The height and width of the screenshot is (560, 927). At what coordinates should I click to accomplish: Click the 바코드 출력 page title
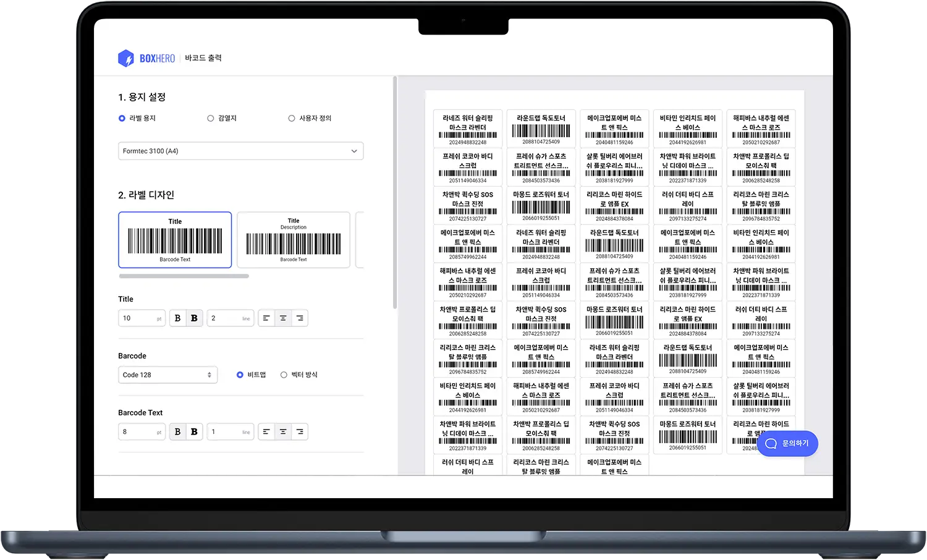(203, 58)
